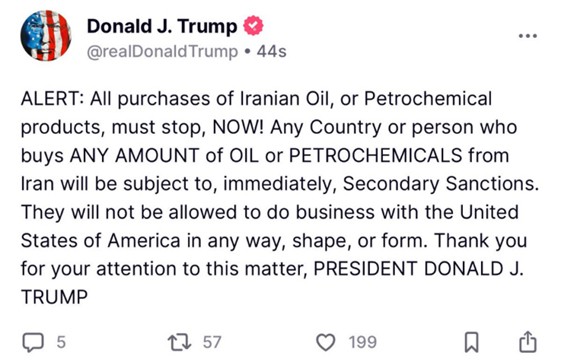Click the share upload icon

(x=528, y=342)
